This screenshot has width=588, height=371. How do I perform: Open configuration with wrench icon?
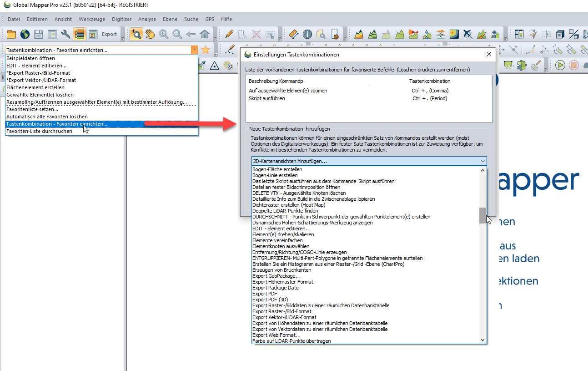click(66, 34)
